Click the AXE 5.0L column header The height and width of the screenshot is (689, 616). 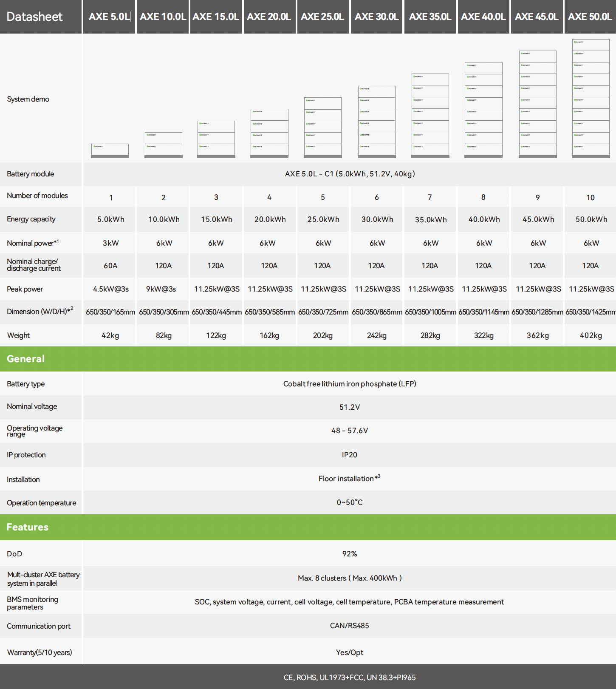pyautogui.click(x=109, y=17)
